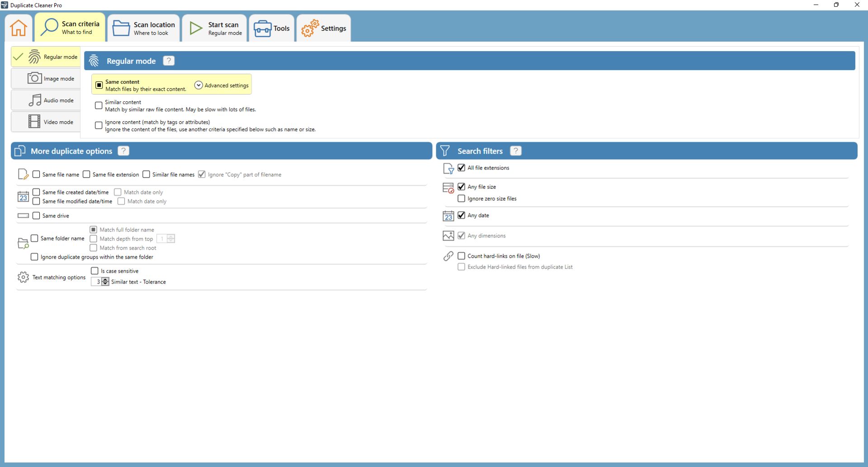Open help for More duplicate options
This screenshot has height=467, width=868.
pos(123,151)
